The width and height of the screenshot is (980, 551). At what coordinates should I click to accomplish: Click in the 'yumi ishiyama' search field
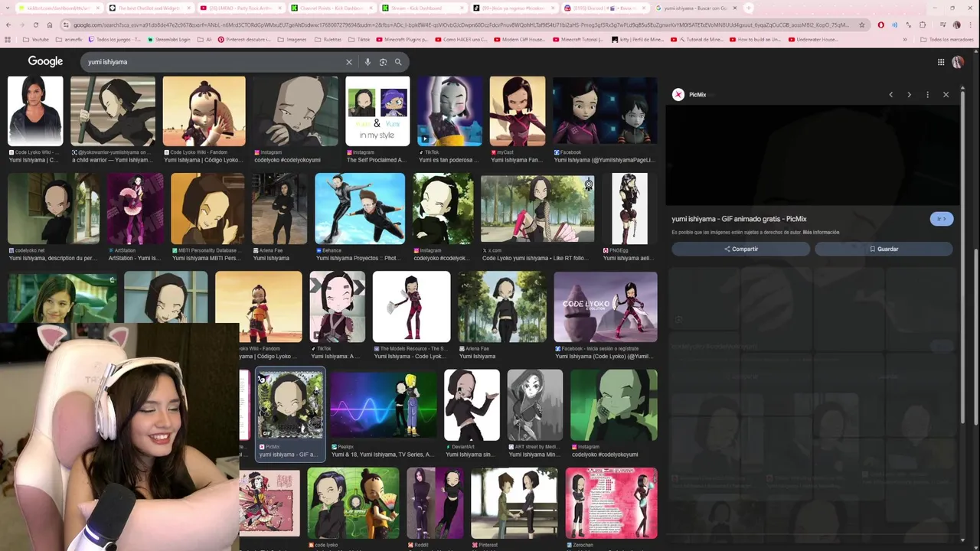(x=214, y=62)
